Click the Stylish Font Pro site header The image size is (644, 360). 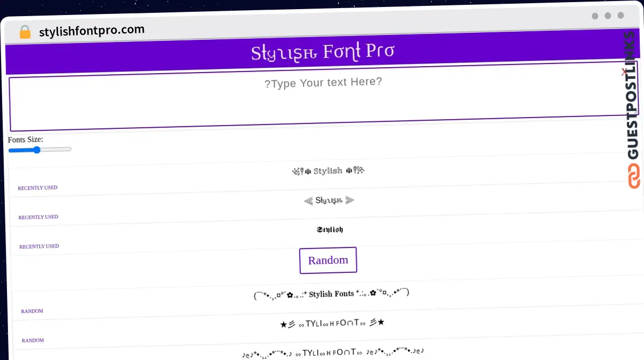click(323, 52)
